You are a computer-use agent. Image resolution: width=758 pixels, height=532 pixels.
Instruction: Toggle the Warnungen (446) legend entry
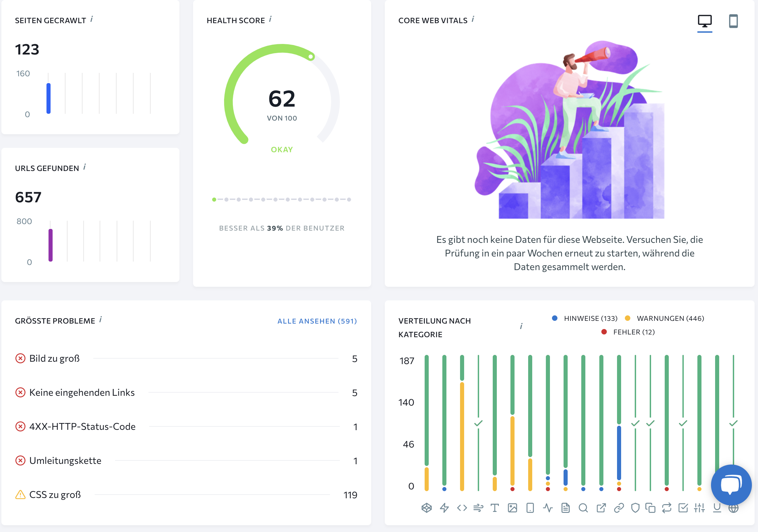click(x=664, y=318)
